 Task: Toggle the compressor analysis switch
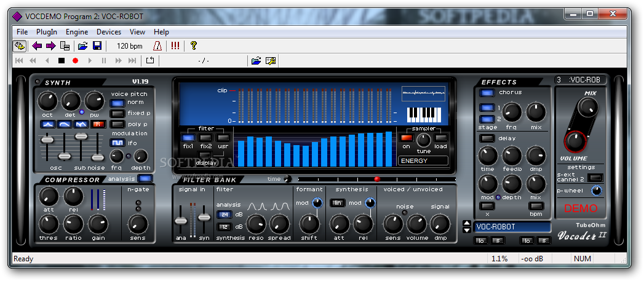[x=145, y=179]
